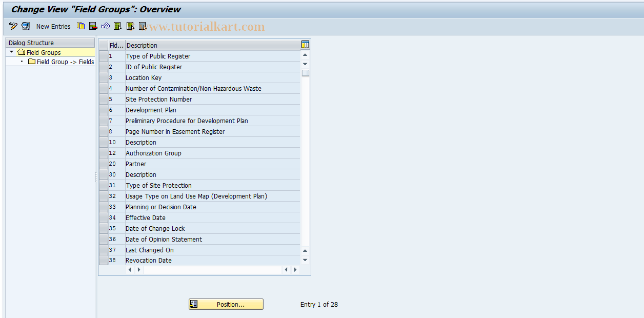Click 'Type of Site Protection' cell
This screenshot has height=318, width=644.
coord(213,185)
